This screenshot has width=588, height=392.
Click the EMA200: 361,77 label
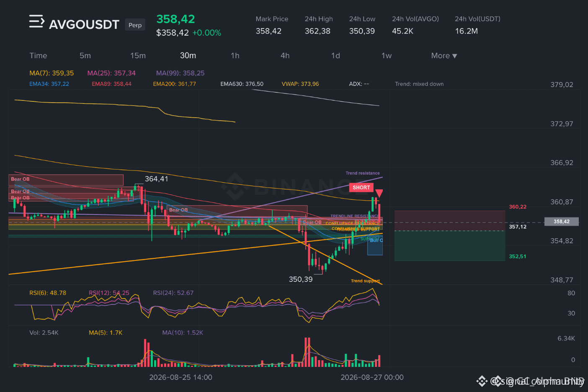point(174,84)
